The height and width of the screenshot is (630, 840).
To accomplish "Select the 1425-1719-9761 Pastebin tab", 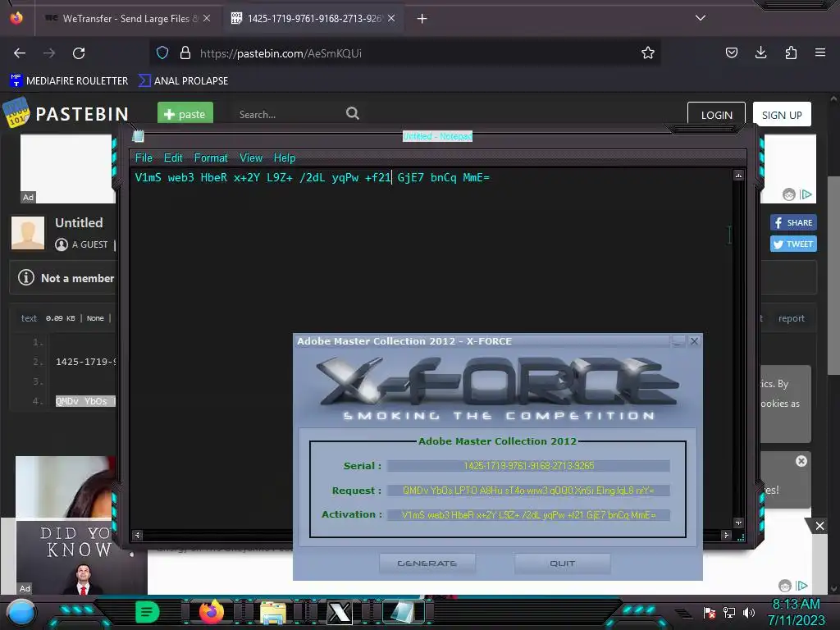I will coord(313,18).
